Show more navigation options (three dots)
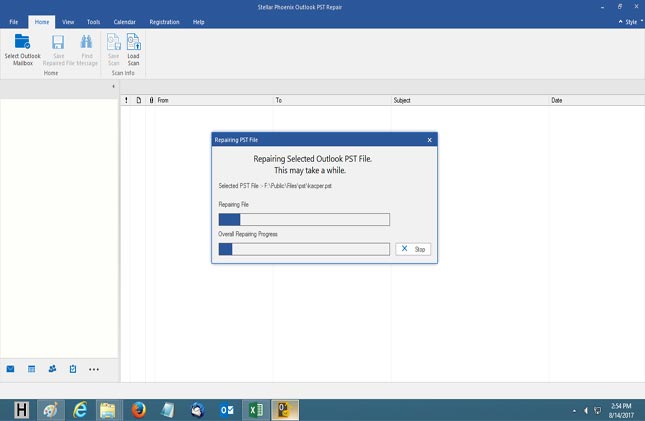645x421 pixels. (94, 369)
